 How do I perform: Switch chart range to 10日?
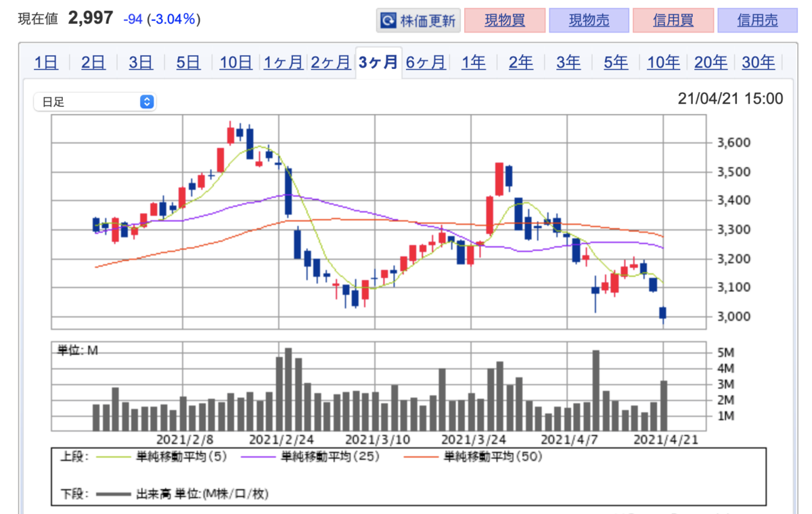[235, 63]
